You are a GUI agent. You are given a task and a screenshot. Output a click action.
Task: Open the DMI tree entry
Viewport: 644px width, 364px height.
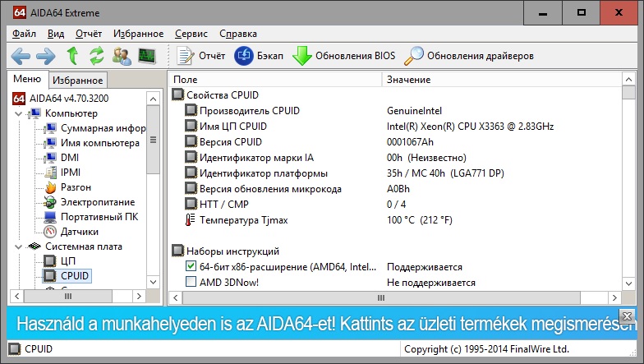point(62,158)
